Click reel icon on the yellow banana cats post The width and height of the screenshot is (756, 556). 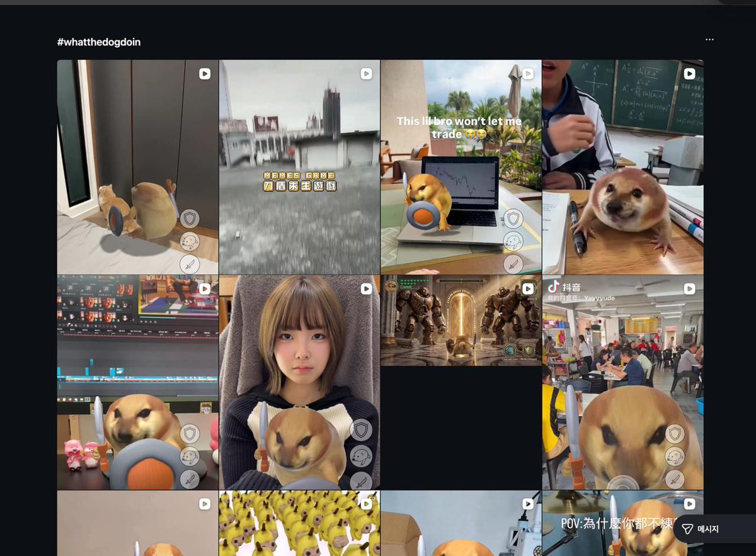[366, 504]
